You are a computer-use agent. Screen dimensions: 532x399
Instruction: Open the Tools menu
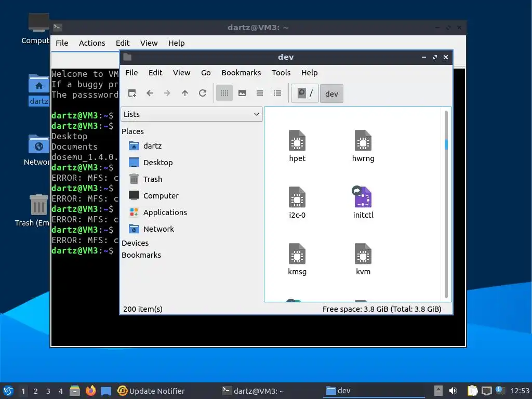point(281,73)
